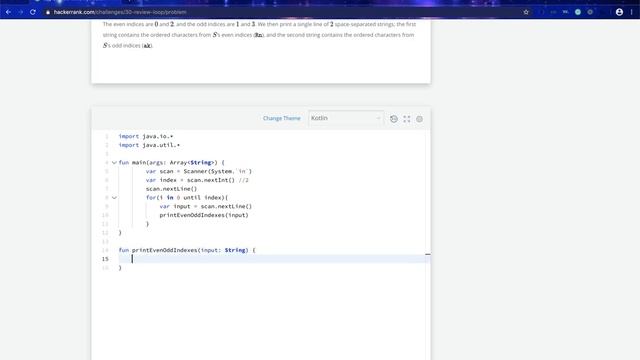Open the Chrome profile avatar
640x360 pixels.
pos(619,12)
